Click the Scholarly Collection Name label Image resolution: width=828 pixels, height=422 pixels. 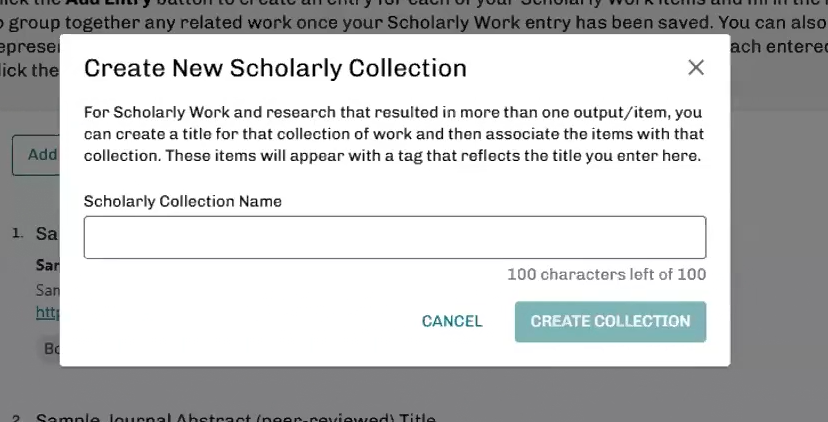click(182, 201)
